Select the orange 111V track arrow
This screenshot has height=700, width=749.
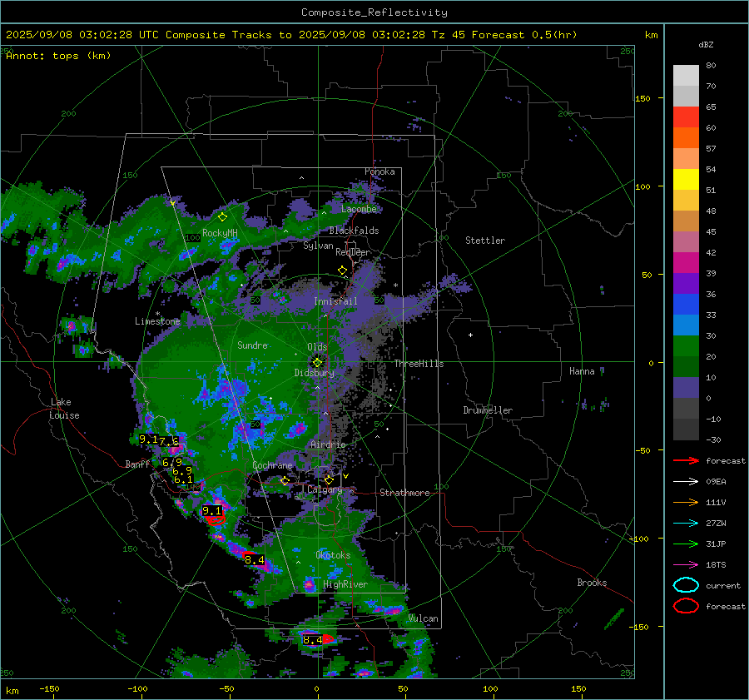tap(686, 502)
